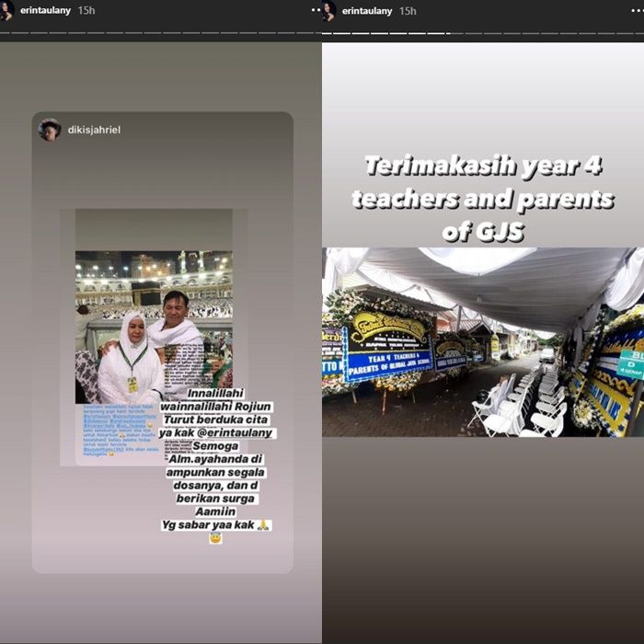
Task: Open dikisjahriel profile avatar
Action: 50,130
